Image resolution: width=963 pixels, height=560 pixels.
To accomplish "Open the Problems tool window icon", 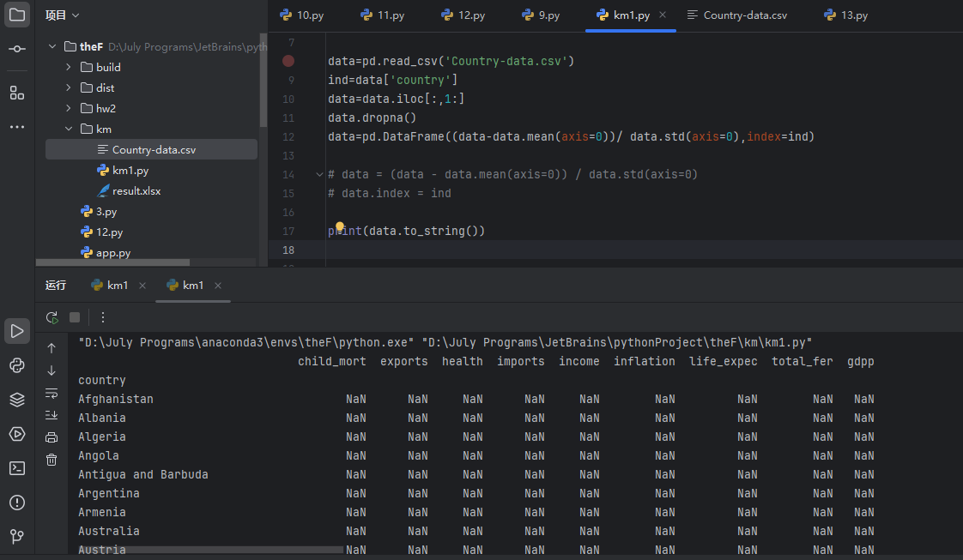I will 17,503.
